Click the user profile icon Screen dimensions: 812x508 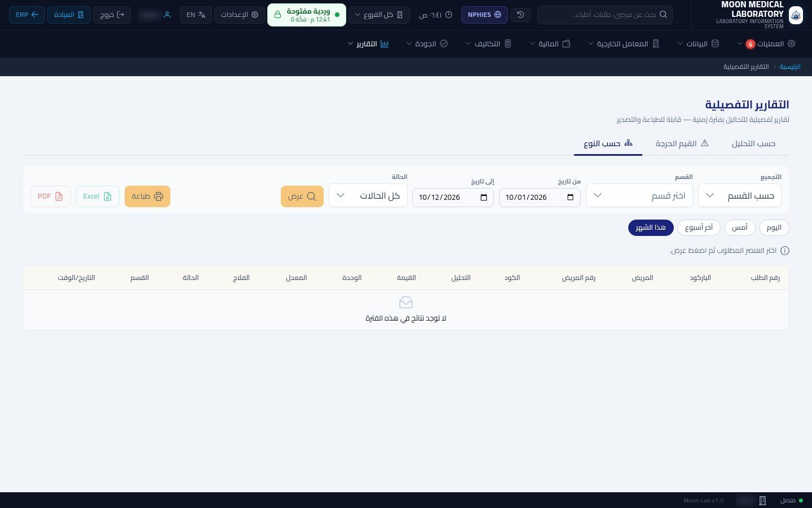tap(167, 15)
